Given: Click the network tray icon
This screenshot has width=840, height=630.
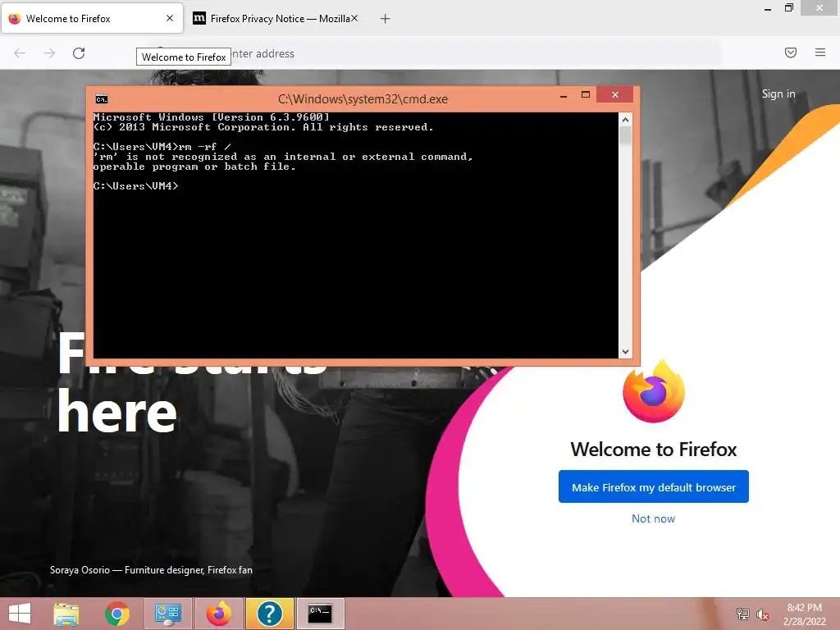Looking at the screenshot, I should coord(742,614).
